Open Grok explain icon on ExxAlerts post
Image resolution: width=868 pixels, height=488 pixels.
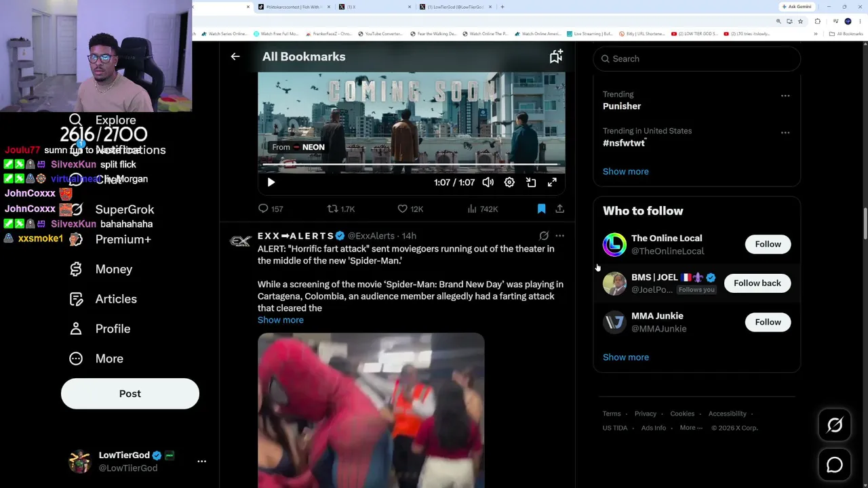tap(544, 236)
